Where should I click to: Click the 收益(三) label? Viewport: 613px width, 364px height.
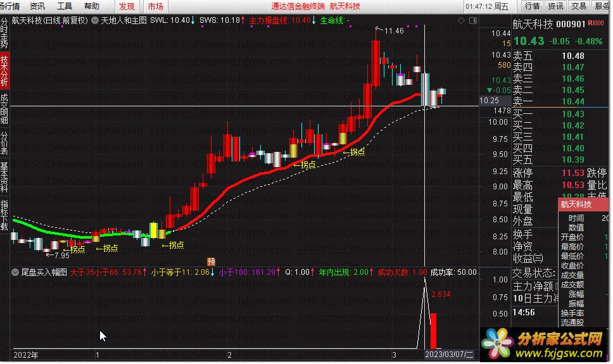tap(528, 258)
